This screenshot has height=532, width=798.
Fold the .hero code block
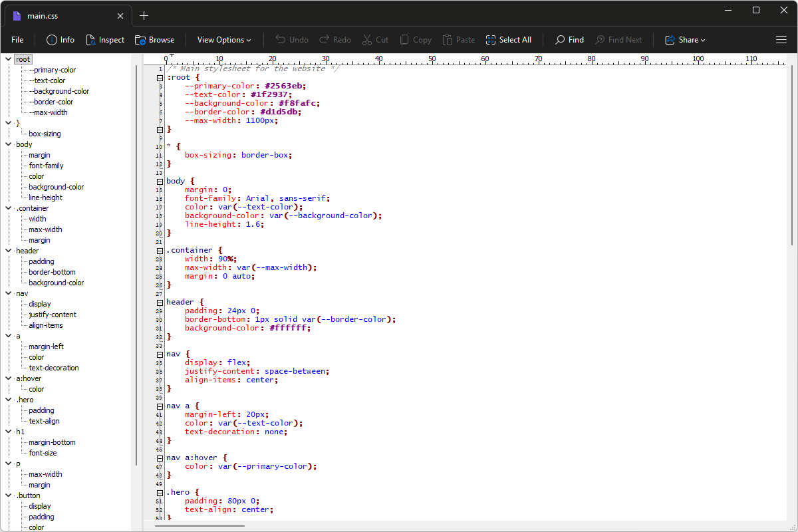160,493
